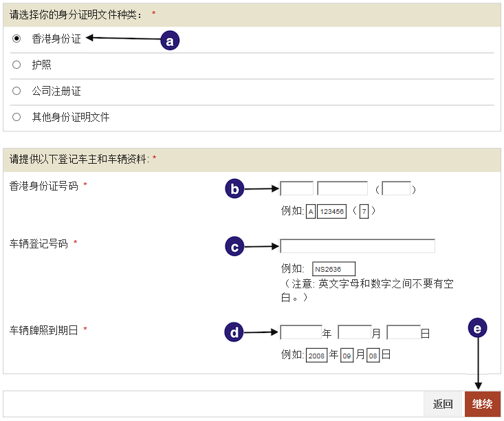The image size is (504, 421).
Task: Select 其他身份证明文件 radio button
Action: [17, 117]
